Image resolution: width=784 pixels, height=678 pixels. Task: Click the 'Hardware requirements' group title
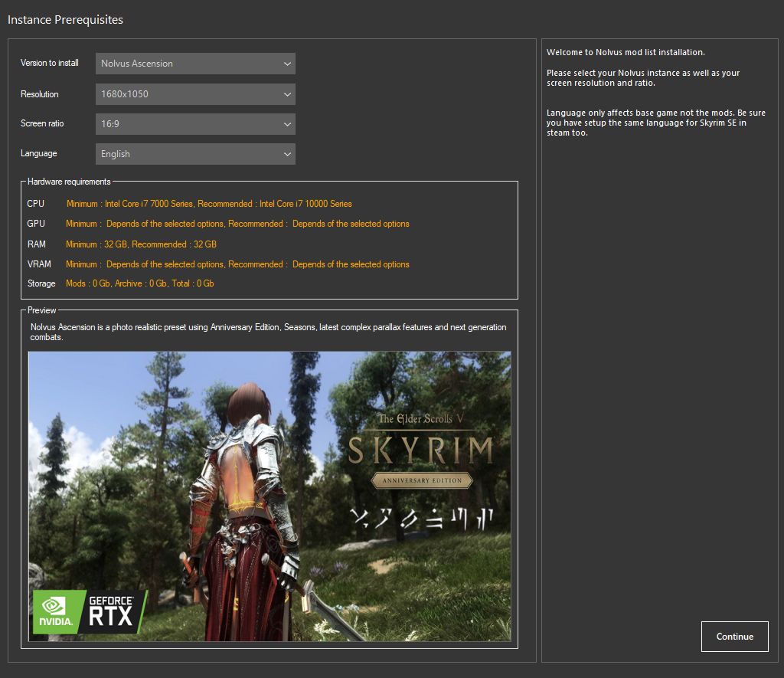coord(69,182)
